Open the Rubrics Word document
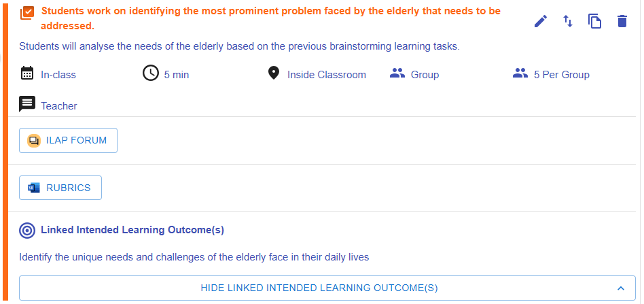644x304 pixels. point(60,188)
